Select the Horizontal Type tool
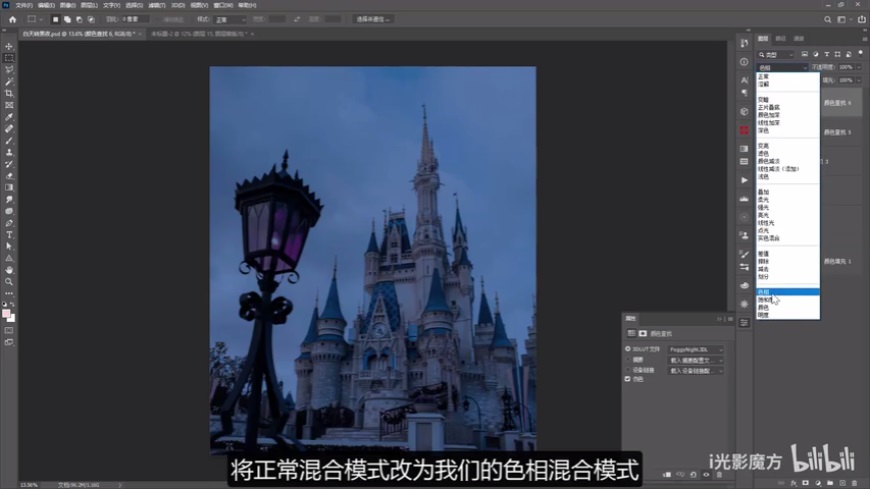Image resolution: width=870 pixels, height=489 pixels. (x=9, y=235)
